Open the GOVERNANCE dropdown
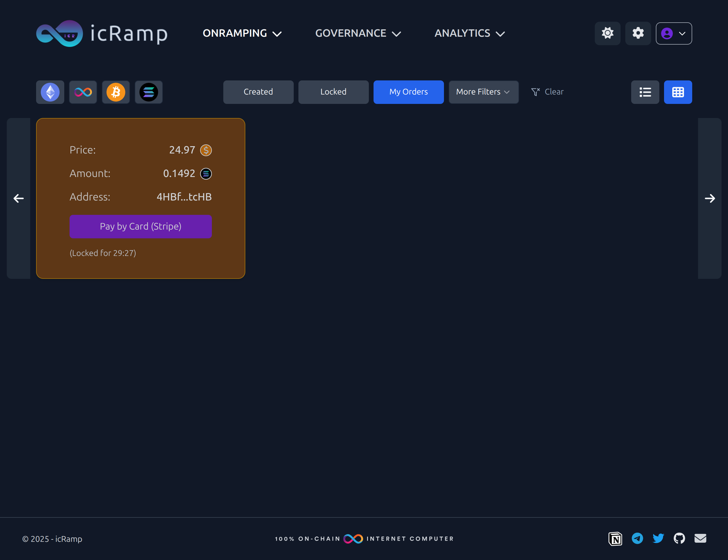 (x=358, y=33)
